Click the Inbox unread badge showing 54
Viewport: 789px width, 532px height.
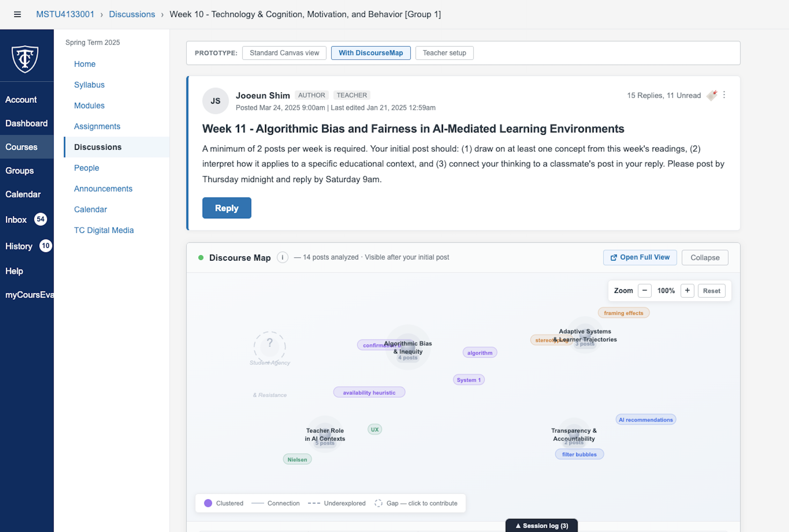click(x=41, y=219)
